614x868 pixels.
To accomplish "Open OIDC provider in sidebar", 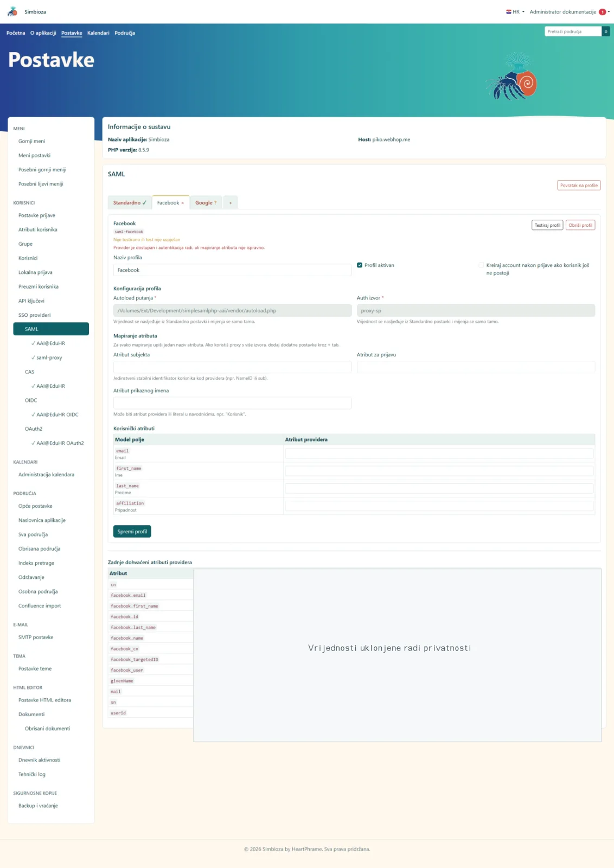I will (31, 400).
